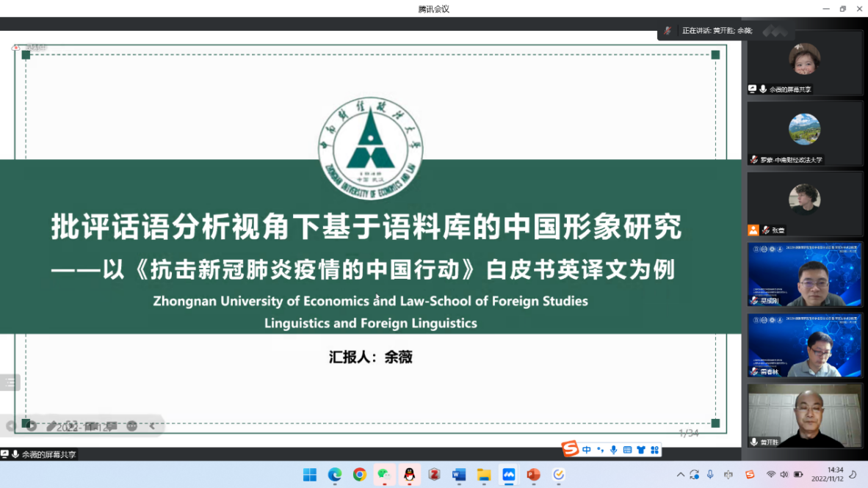Click muted mic icon on 罗蒙 tile
Screen dimensions: 868x488
click(x=754, y=160)
